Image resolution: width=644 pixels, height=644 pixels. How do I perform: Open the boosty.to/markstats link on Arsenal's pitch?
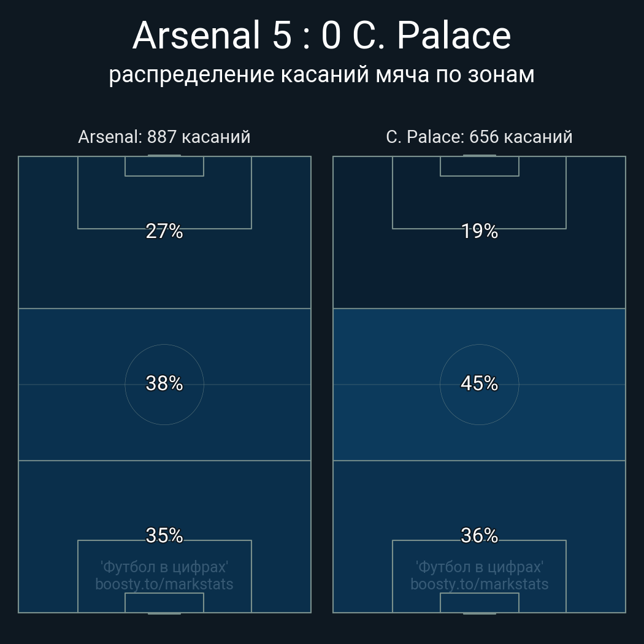(164, 584)
